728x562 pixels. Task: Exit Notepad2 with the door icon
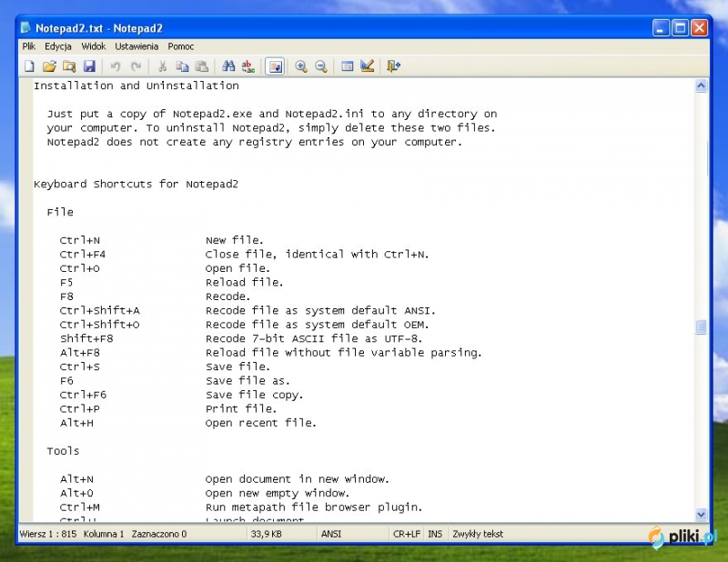(x=394, y=66)
